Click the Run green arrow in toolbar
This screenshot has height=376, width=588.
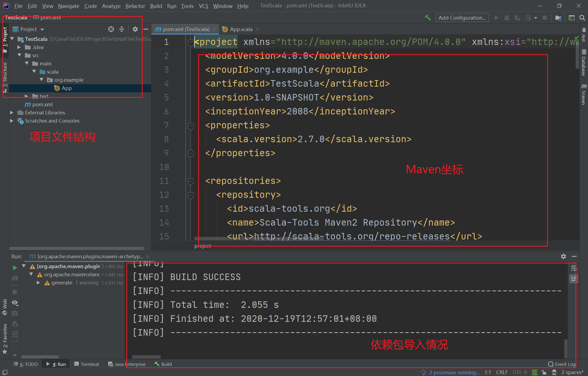(496, 18)
